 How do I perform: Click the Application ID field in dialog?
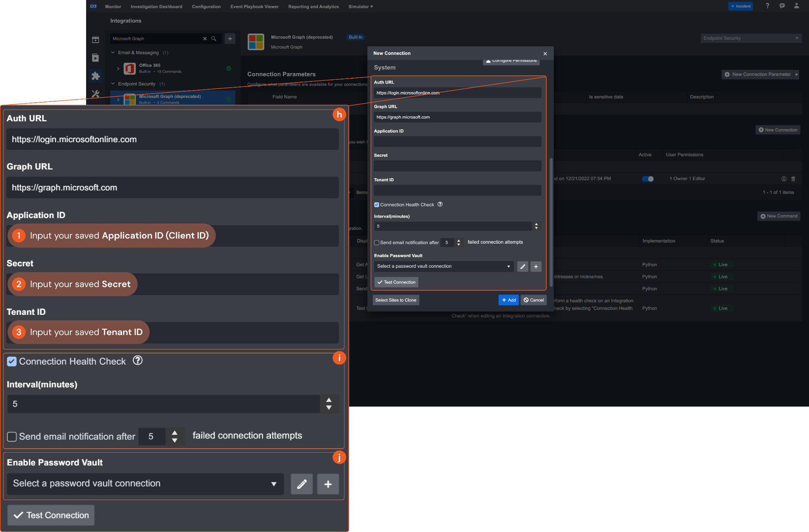pos(457,141)
